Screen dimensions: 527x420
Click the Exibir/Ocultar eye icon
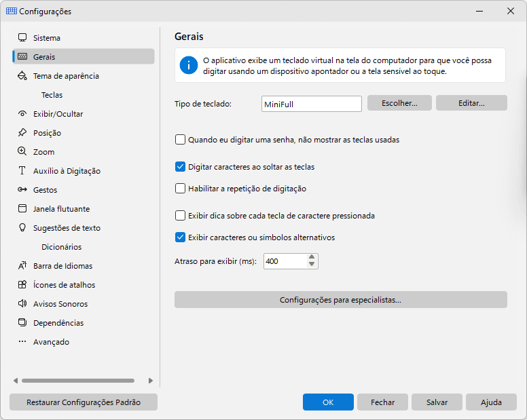click(22, 113)
